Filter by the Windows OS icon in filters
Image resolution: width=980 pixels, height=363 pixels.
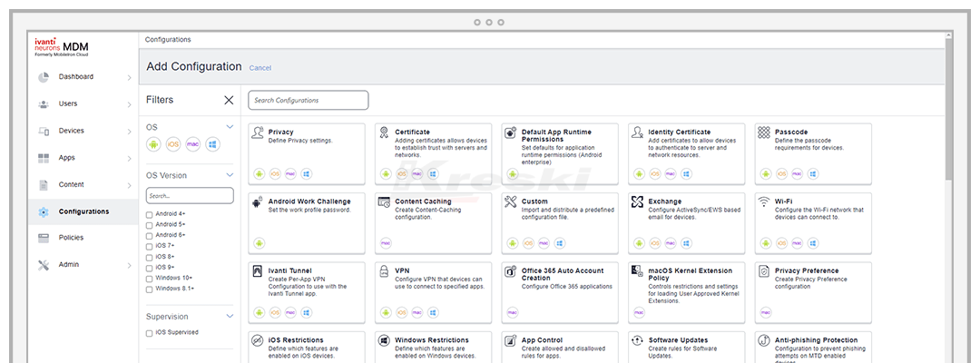(213, 144)
